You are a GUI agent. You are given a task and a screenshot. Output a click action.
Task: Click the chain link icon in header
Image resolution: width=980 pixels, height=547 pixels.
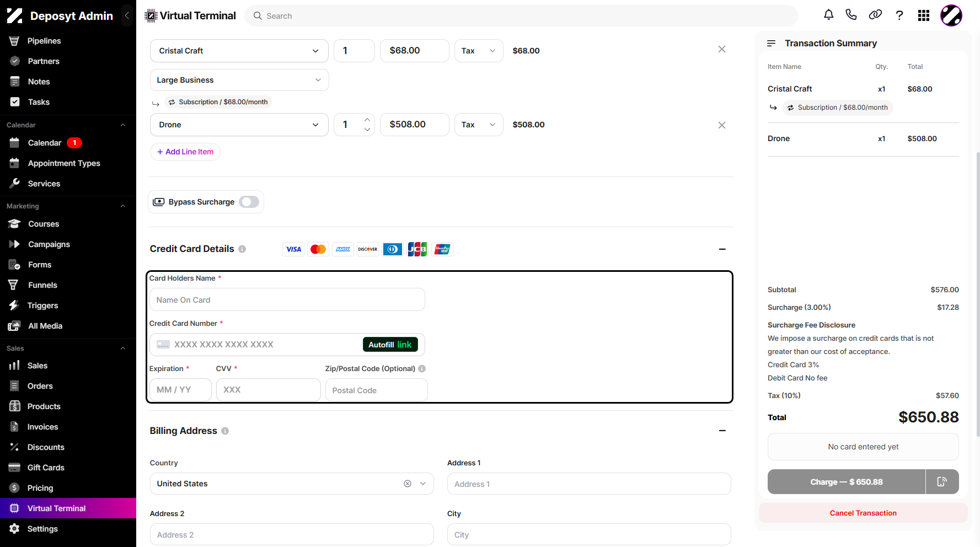(875, 15)
